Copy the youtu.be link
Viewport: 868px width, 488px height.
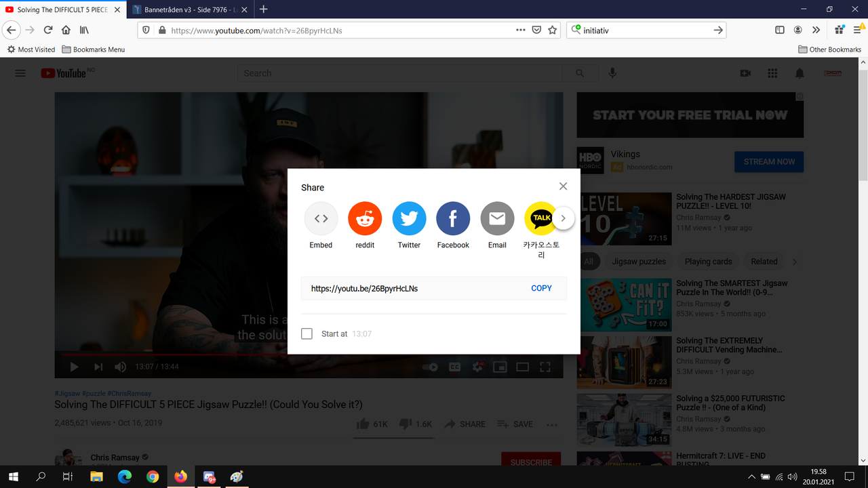tap(541, 288)
